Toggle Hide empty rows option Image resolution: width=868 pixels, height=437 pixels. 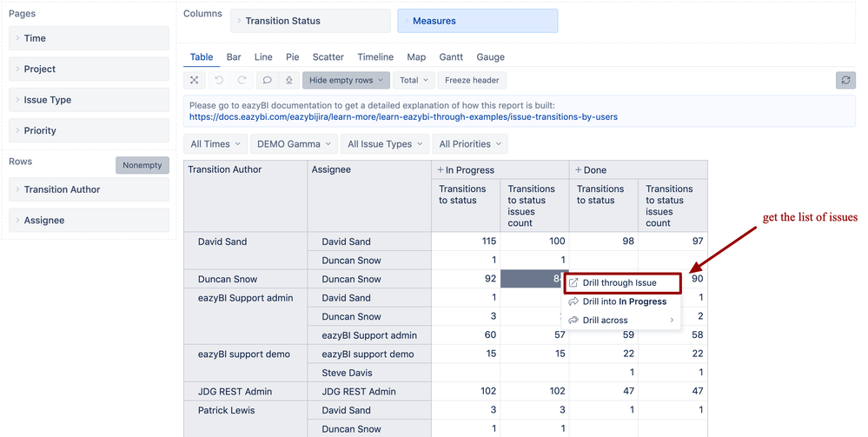(346, 80)
